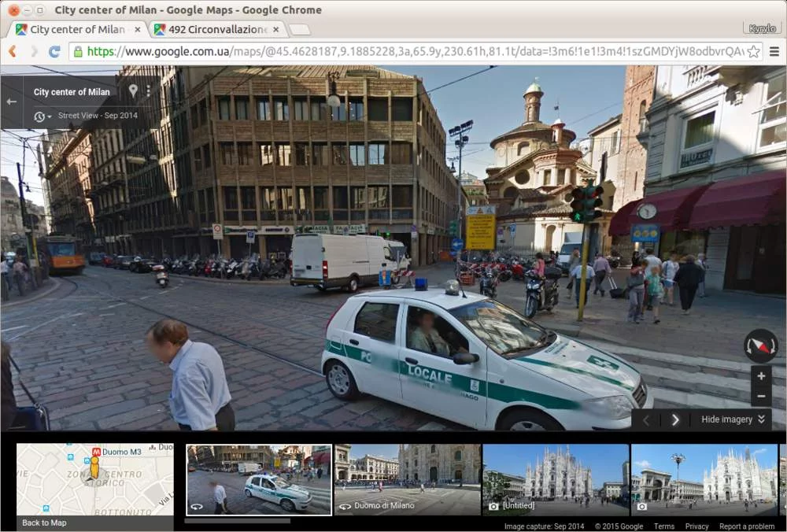The image size is (787, 532).
Task: Close the City center of Milan tab
Action: coord(138,29)
